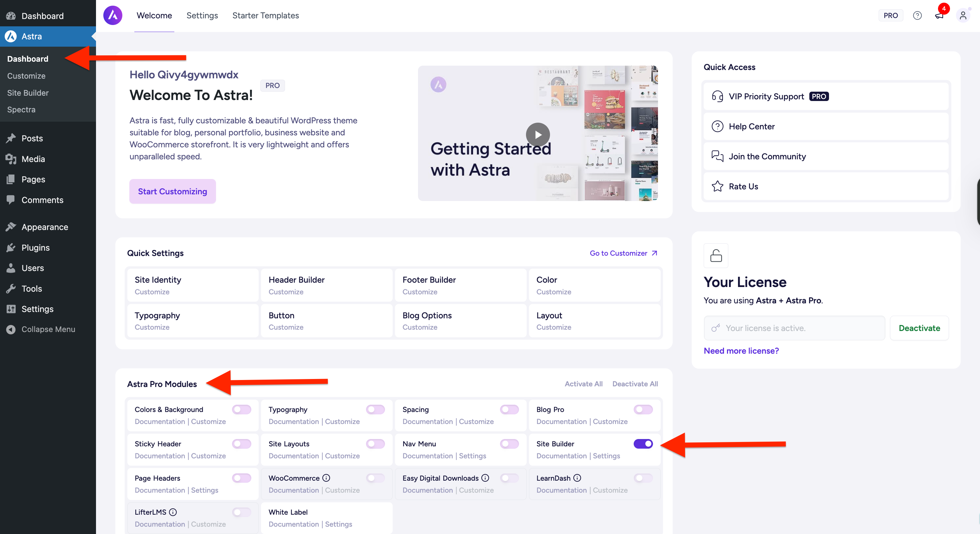Open the help question mark icon
The height and width of the screenshot is (534, 980).
click(x=917, y=16)
